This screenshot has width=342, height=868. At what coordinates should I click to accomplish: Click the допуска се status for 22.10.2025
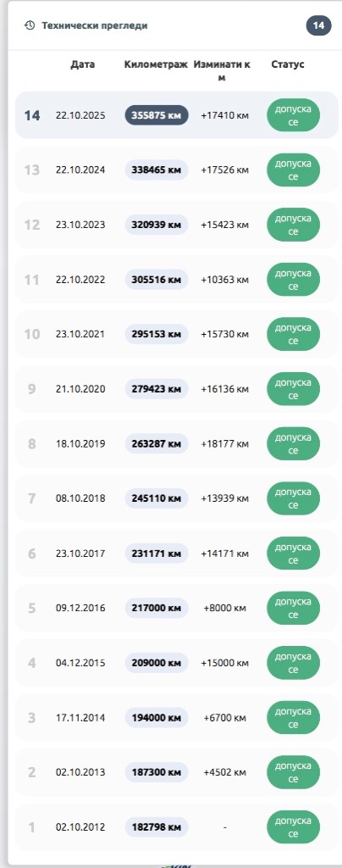[294, 115]
